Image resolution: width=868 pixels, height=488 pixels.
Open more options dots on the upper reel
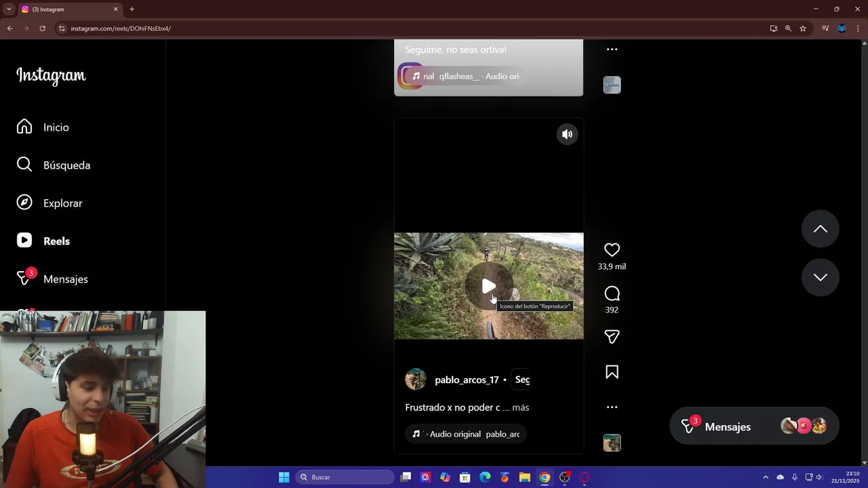pos(612,49)
